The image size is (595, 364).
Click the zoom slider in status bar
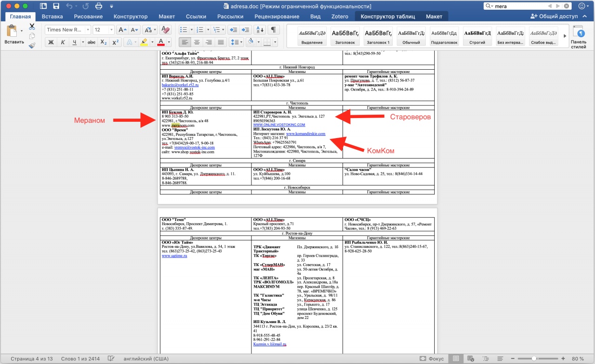click(534, 358)
